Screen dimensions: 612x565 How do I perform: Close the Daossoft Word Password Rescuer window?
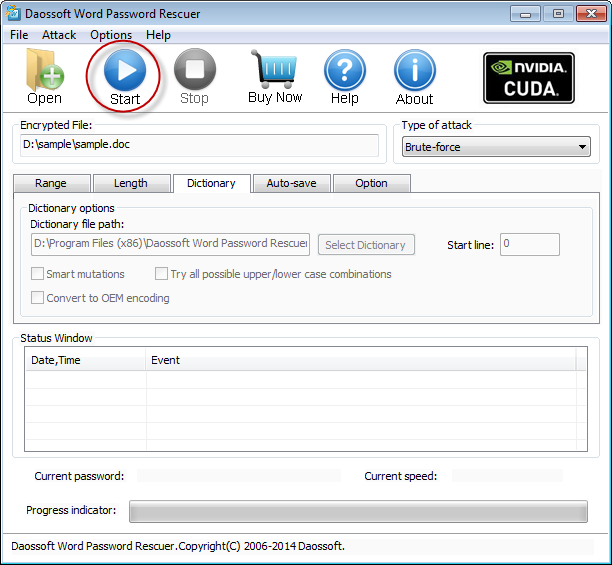pos(591,14)
